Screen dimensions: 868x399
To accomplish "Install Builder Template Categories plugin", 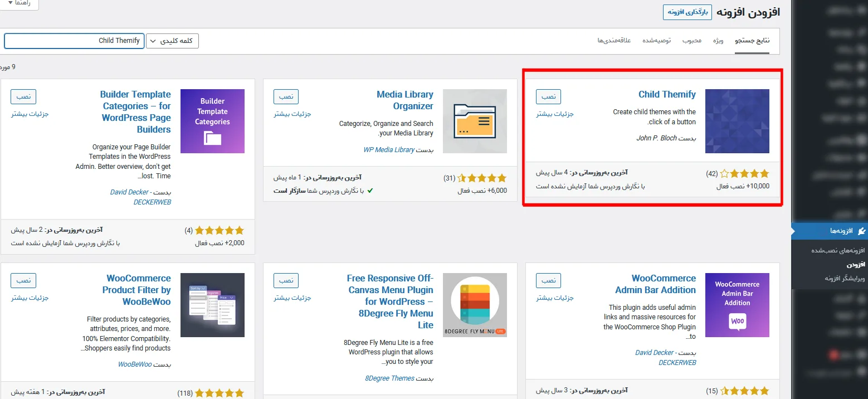I will 23,96.
